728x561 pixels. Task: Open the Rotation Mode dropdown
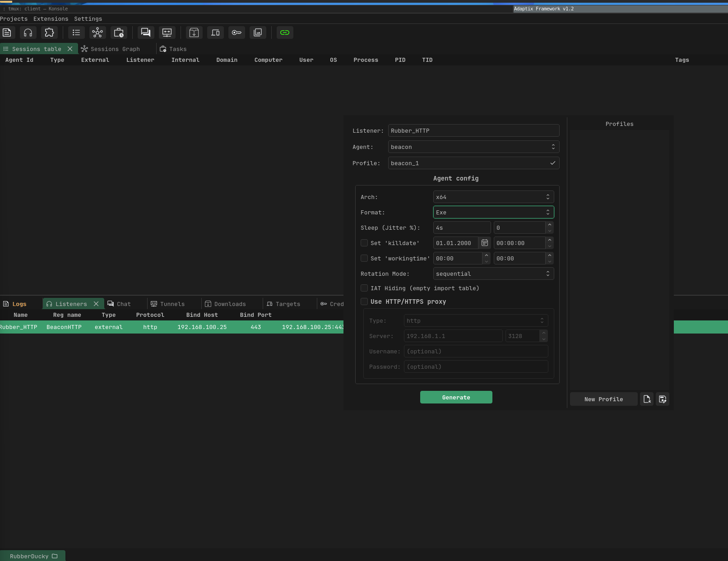(x=493, y=274)
